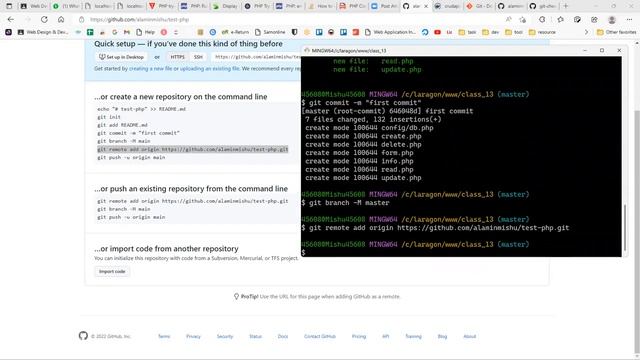Open the e-Return bookmark
The image size is (640, 360).
(235, 32)
